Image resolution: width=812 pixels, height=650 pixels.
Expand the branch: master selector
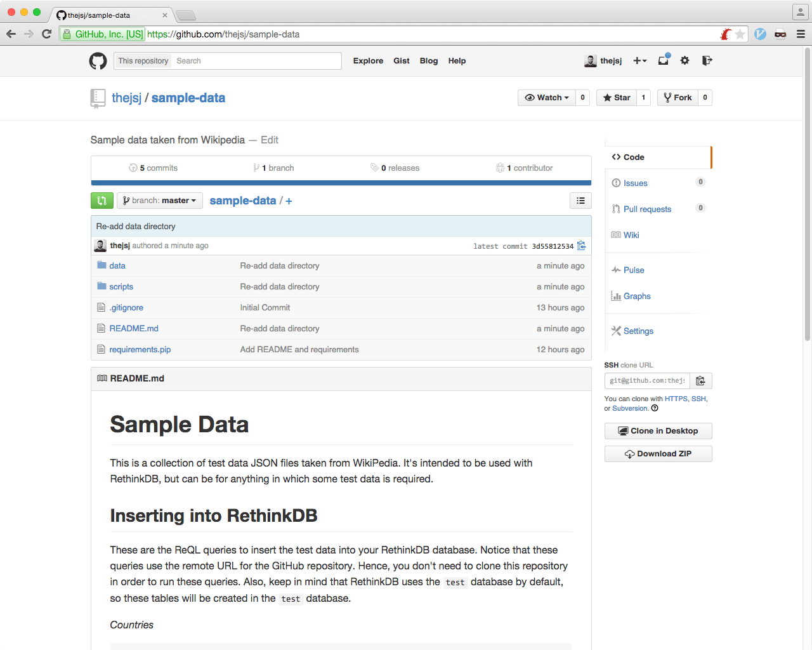[160, 201]
